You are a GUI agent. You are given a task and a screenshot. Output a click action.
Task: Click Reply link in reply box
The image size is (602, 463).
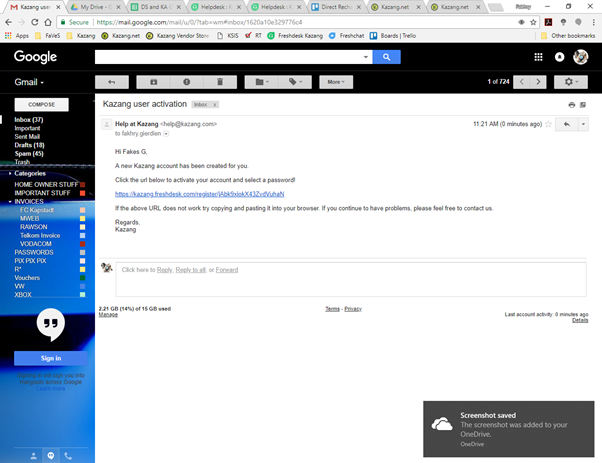(164, 270)
